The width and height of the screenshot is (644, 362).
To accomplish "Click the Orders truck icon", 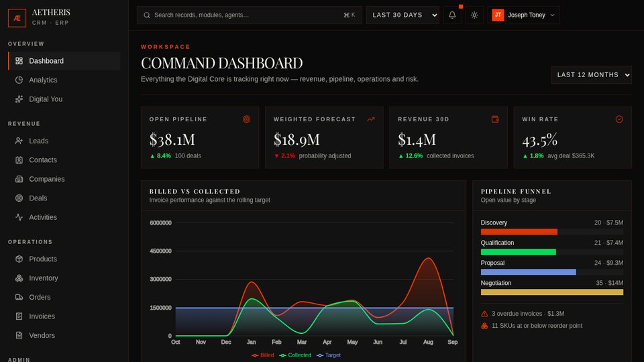I will click(19, 297).
